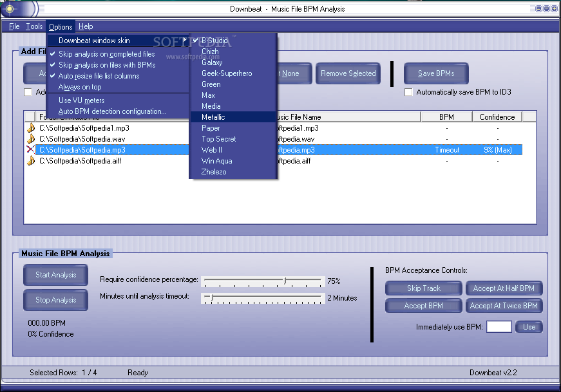Screen dimensions: 561x392
Task: Enable the Always on top option
Action: click(118, 87)
